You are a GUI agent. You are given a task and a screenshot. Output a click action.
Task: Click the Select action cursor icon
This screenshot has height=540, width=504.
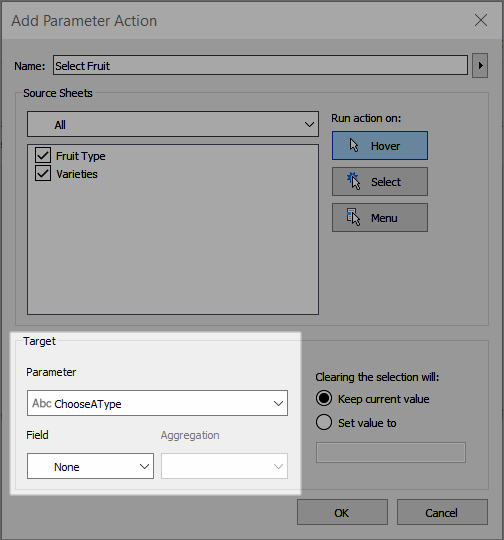point(353,181)
